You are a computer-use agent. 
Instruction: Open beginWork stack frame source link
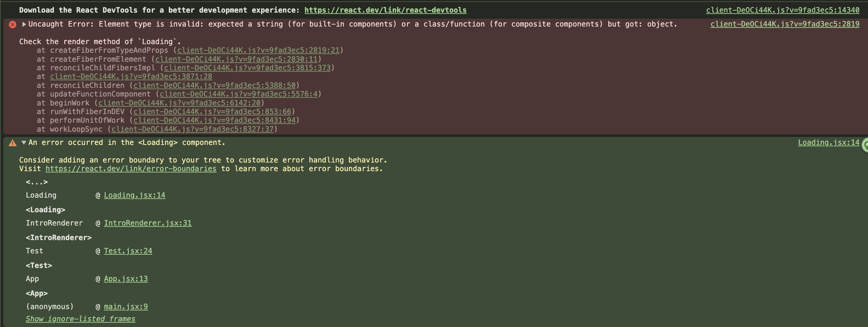tap(179, 103)
